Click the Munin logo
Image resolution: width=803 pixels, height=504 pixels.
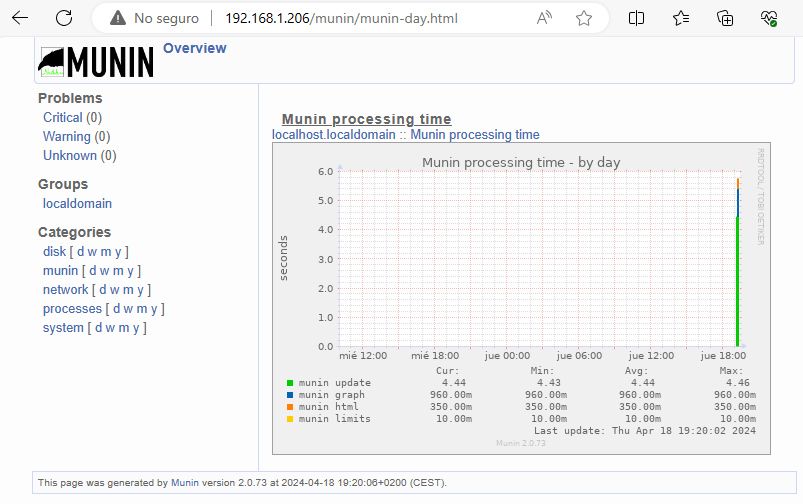97,62
